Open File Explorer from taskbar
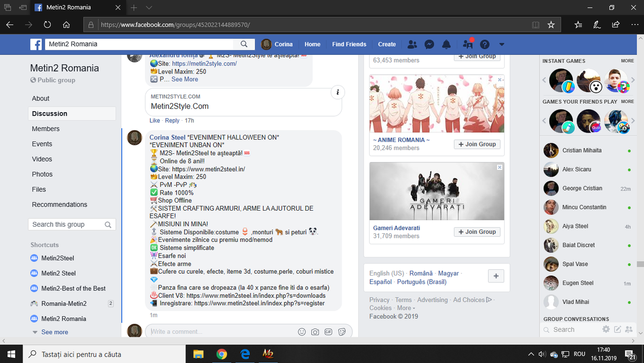Image resolution: width=644 pixels, height=363 pixels. 198,354
